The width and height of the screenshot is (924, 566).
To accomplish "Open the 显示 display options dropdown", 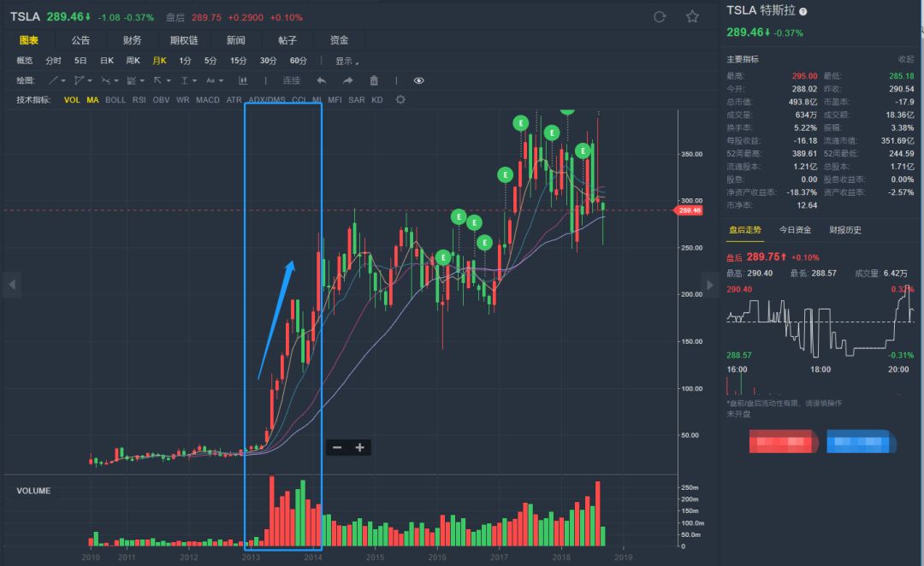I will coord(346,61).
